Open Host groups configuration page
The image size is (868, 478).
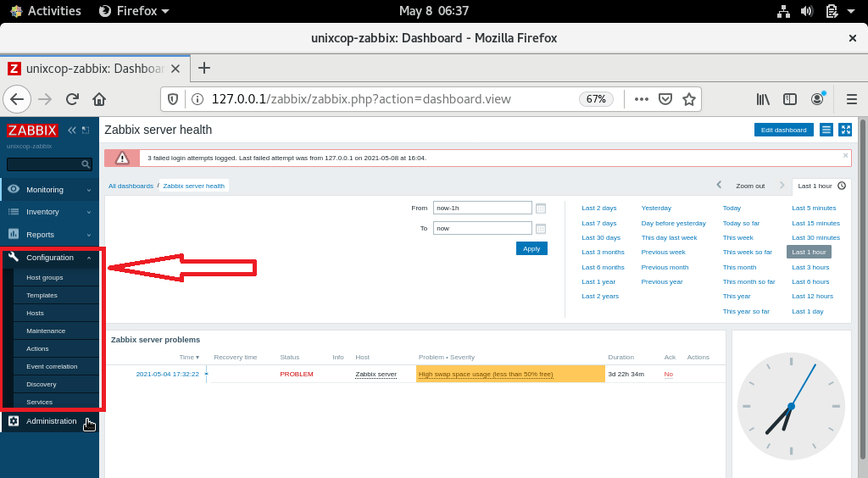45,278
